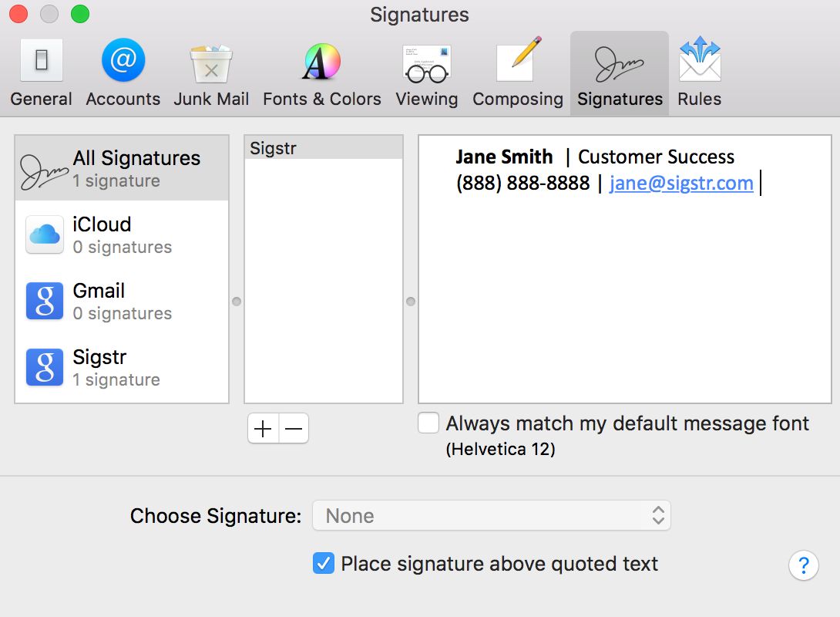Viewport: 840px width, 617px height.
Task: Select the Signatures toolbar tab
Action: click(620, 73)
